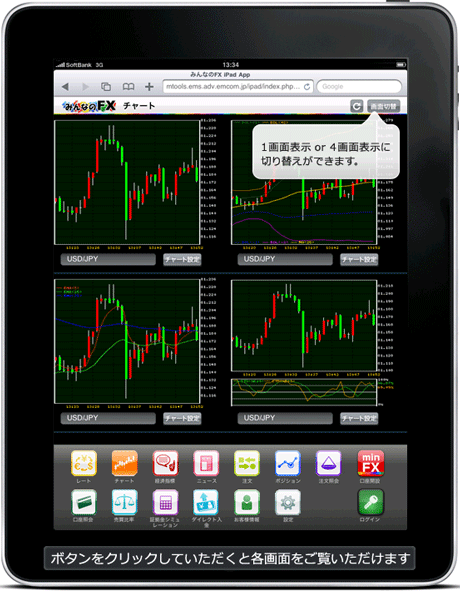Screen dimensions: 460x598
Task: Open the ポジション positions icon
Action: (x=288, y=463)
